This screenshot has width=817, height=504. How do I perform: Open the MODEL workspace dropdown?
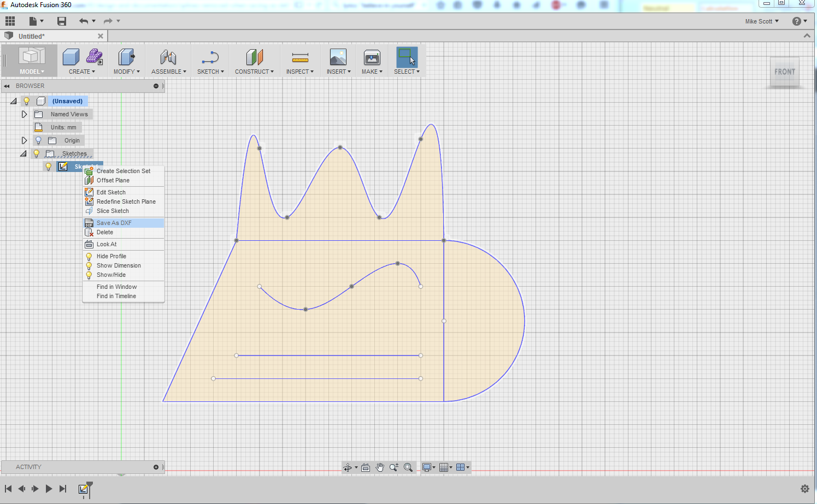pyautogui.click(x=32, y=72)
